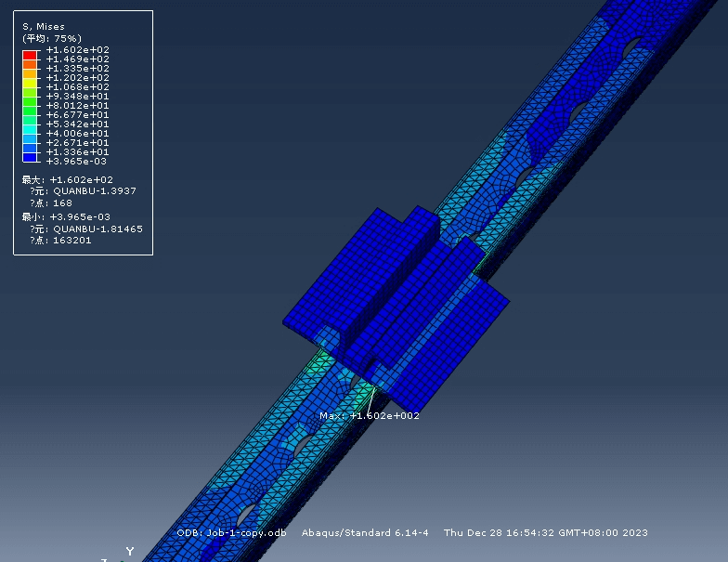
Task: Click the ODB: Job-1-copy.odb title text
Action: point(231,533)
